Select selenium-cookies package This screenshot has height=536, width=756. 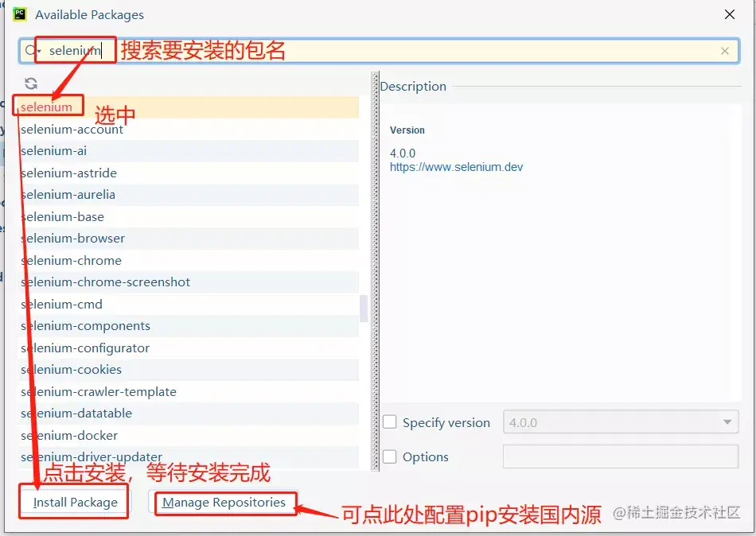[189, 370]
